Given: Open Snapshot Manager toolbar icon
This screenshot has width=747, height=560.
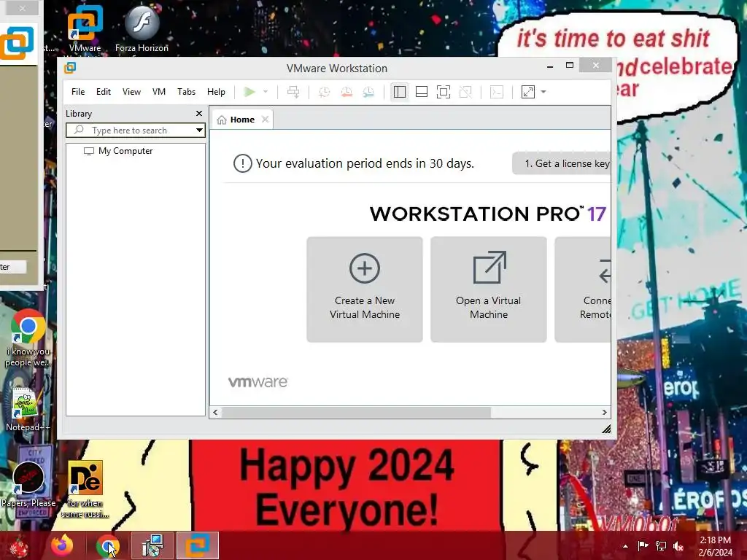Looking at the screenshot, I should [368, 92].
